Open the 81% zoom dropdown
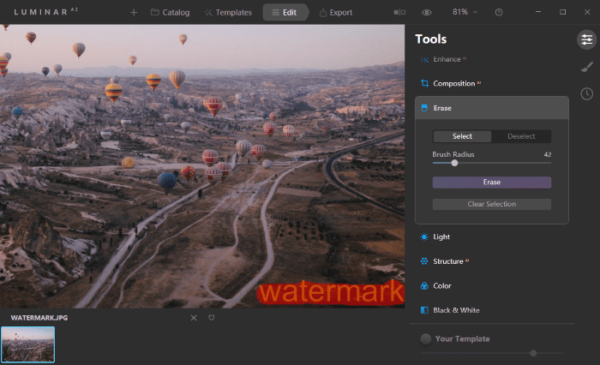 [465, 12]
